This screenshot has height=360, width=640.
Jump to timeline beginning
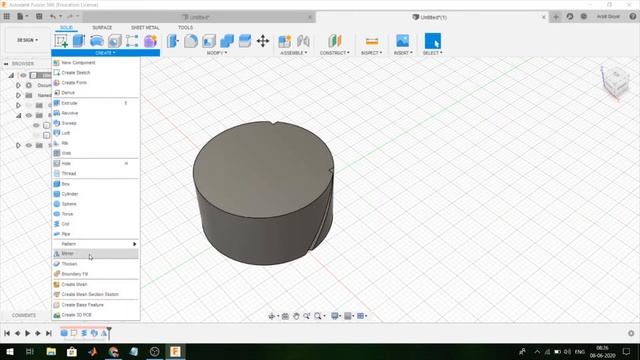pyautogui.click(x=7, y=333)
